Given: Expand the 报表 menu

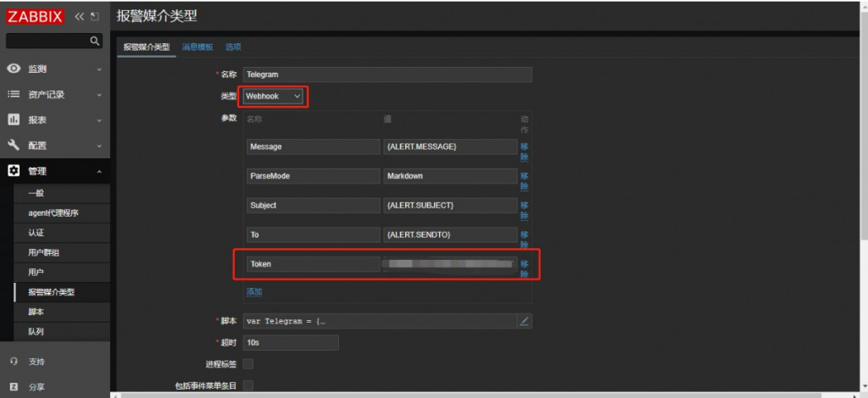Looking at the screenshot, I should point(99,120).
